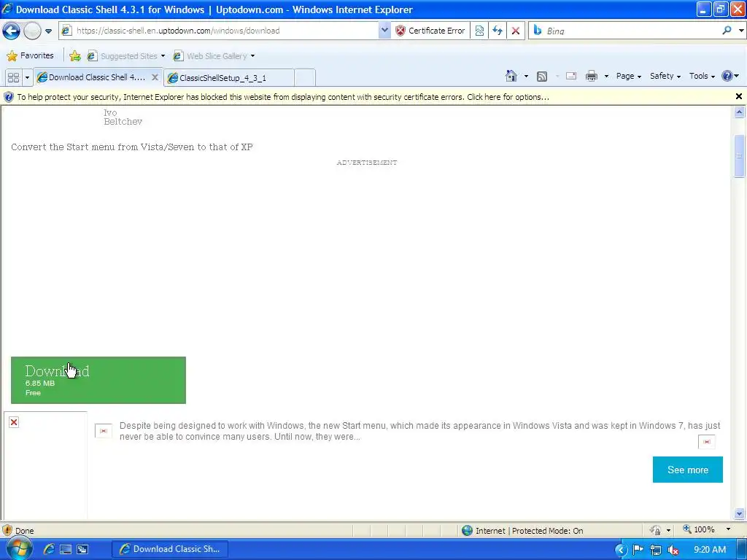Screen dimensions: 747x560
Task: Change zoom level at 100%
Action: click(700, 529)
